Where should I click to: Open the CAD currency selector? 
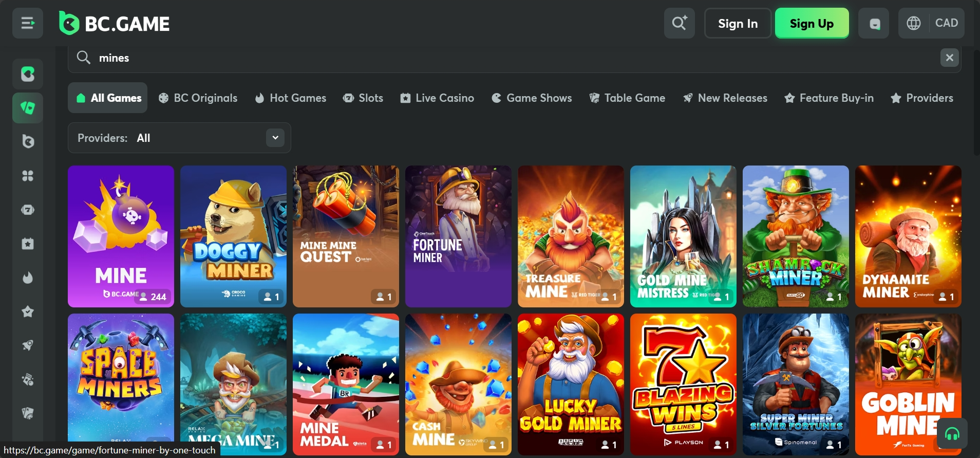pyautogui.click(x=946, y=23)
